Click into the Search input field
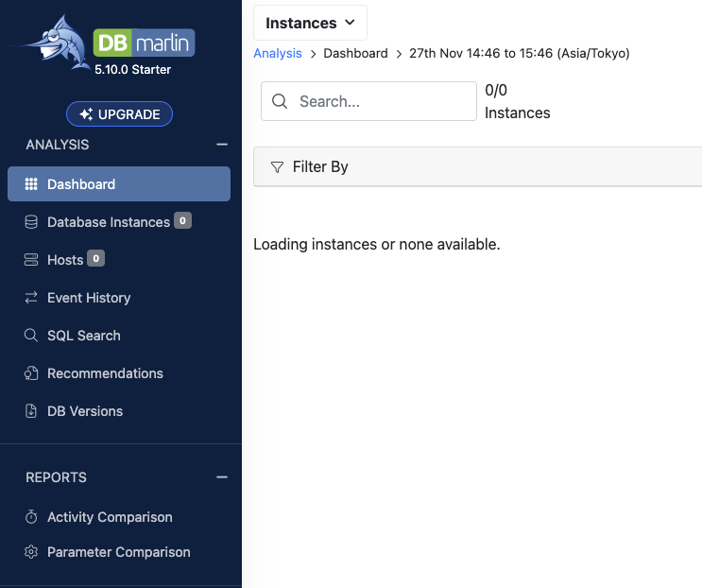Image resolution: width=702 pixels, height=588 pixels. coord(368,101)
